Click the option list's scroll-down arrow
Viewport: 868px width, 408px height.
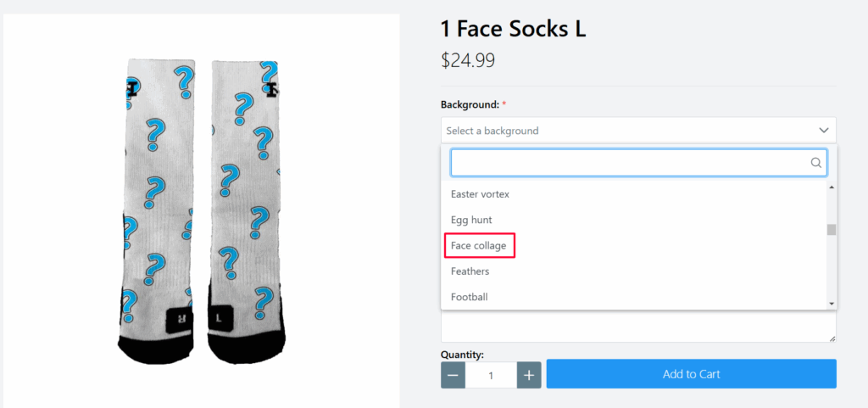(x=832, y=304)
